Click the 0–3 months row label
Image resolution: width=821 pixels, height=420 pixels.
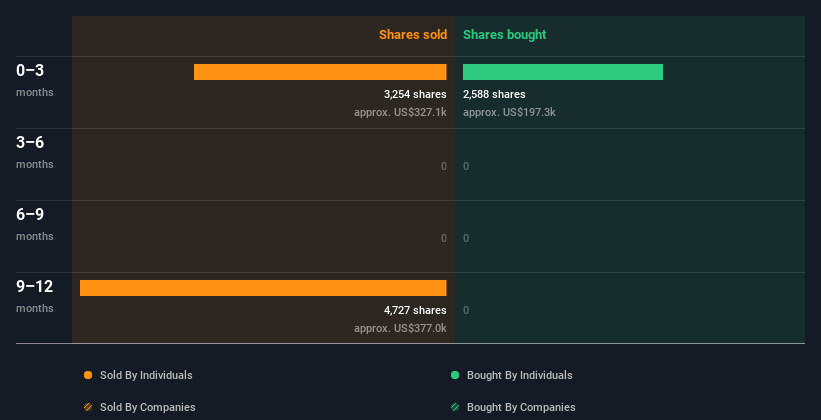(35, 80)
